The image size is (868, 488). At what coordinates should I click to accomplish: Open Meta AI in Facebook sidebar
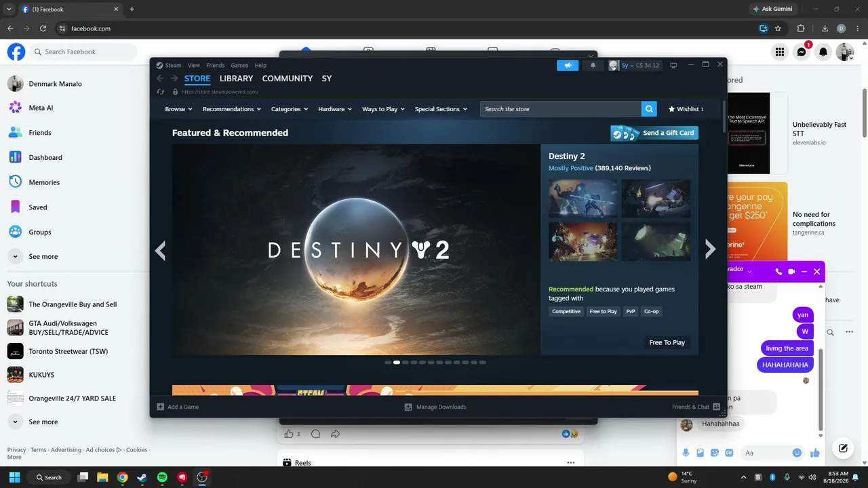41,108
